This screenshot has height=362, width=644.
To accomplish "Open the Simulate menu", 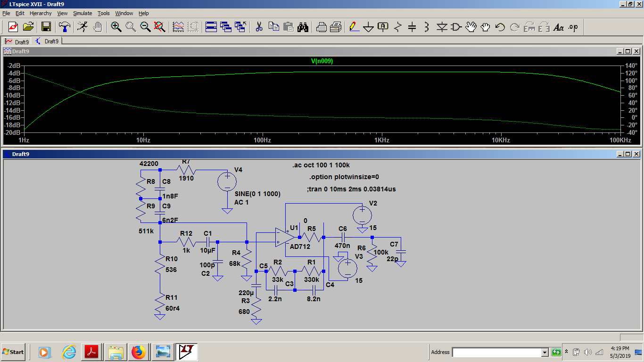I will point(83,13).
